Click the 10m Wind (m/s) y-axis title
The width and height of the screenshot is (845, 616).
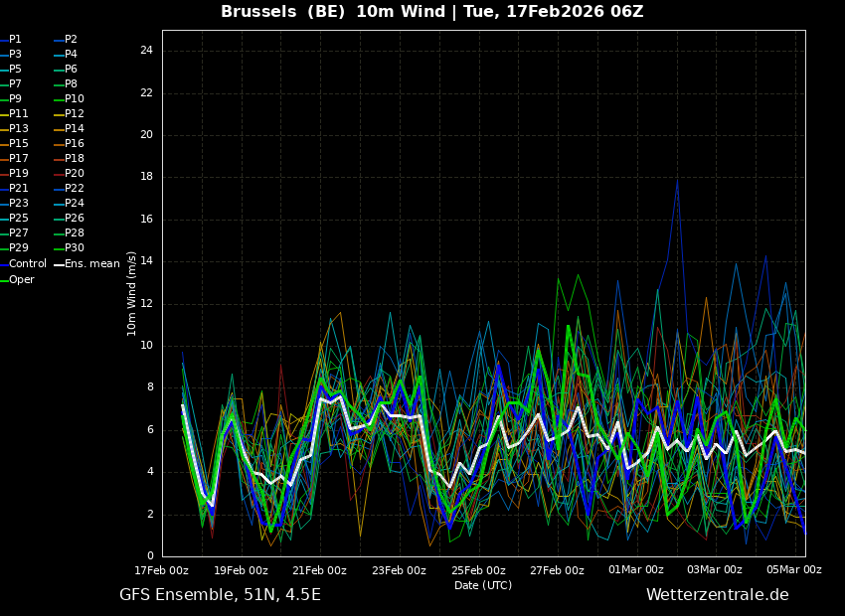(x=132, y=293)
